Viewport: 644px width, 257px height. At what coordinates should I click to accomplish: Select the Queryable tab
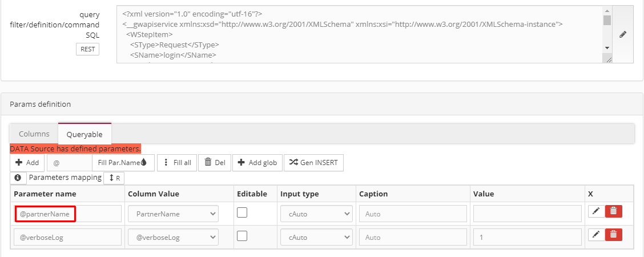pos(84,134)
